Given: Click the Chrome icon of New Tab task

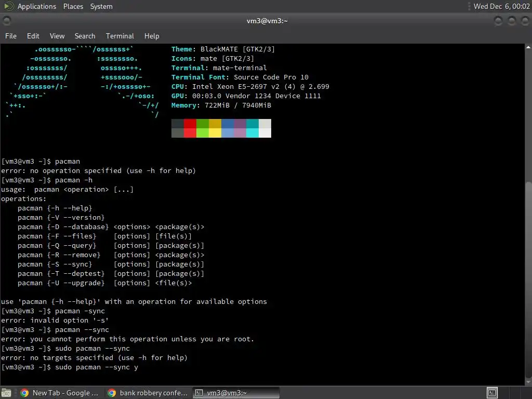Looking at the screenshot, I should pyautogui.click(x=24, y=393).
